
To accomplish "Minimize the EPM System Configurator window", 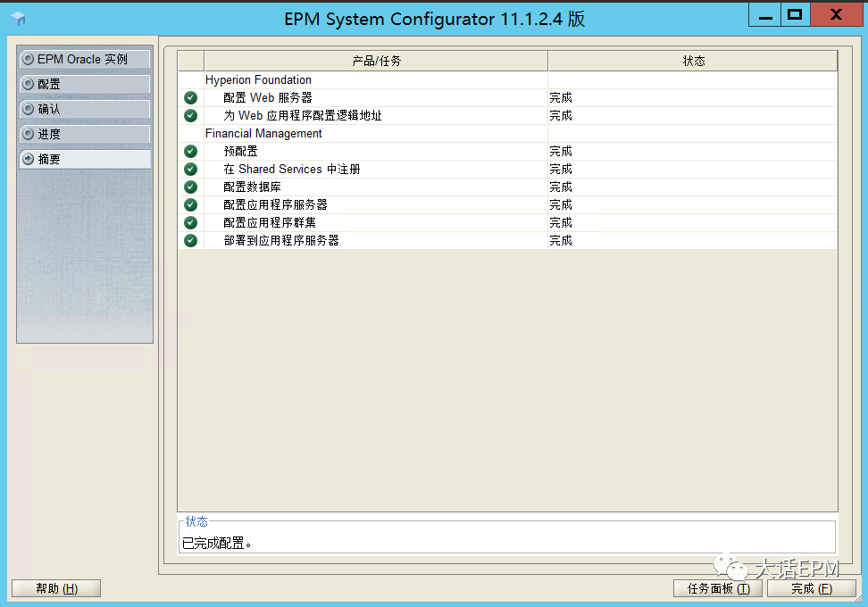I will tap(765, 15).
